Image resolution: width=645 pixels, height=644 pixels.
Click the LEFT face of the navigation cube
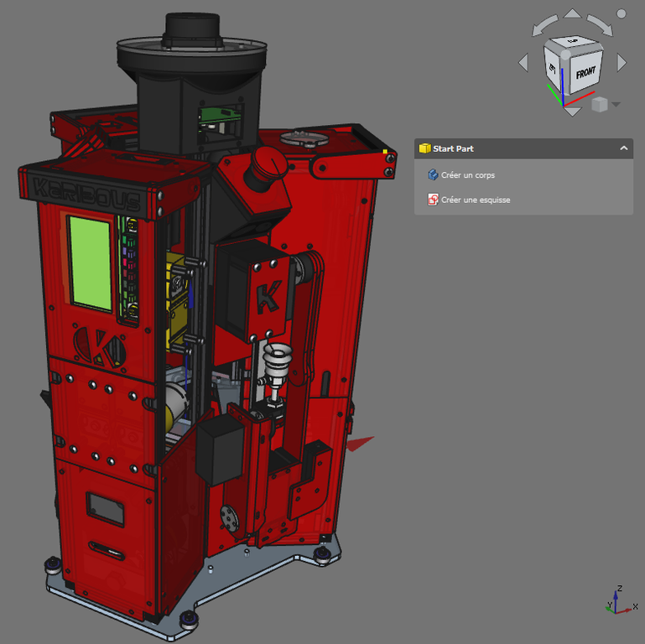tap(554, 67)
